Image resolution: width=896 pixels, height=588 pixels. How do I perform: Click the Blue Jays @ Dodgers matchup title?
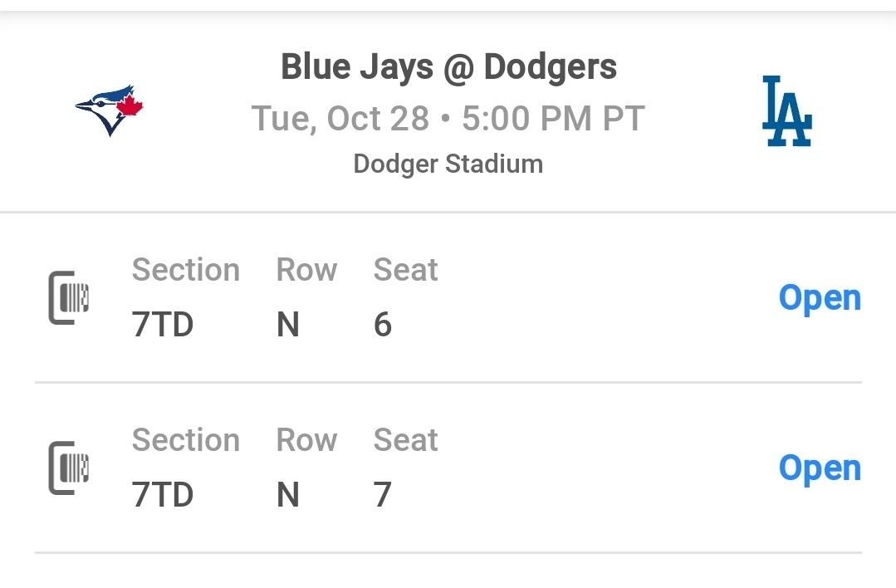448,66
